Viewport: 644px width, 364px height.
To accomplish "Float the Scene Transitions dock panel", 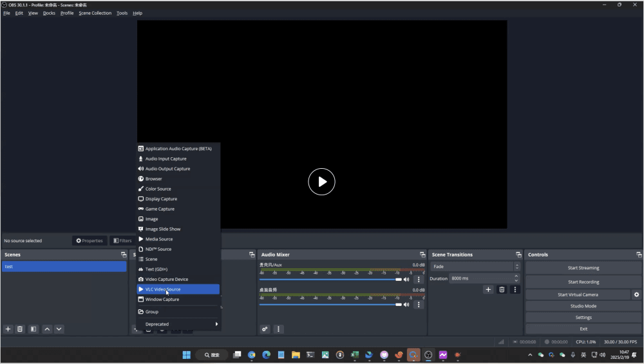I will tap(518, 254).
